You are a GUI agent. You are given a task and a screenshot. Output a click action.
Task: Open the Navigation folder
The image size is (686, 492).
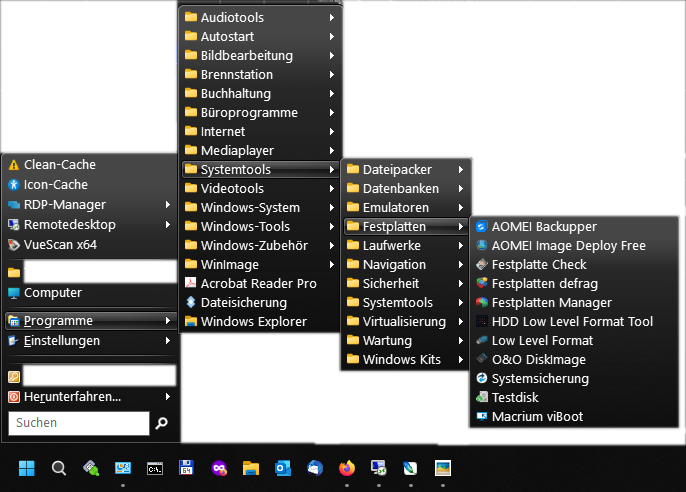tap(406, 265)
